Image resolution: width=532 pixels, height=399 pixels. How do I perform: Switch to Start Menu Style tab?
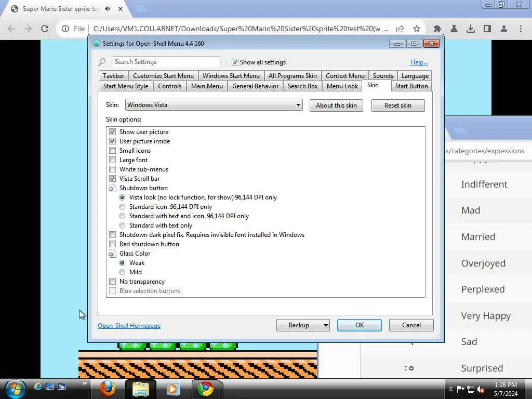click(126, 86)
